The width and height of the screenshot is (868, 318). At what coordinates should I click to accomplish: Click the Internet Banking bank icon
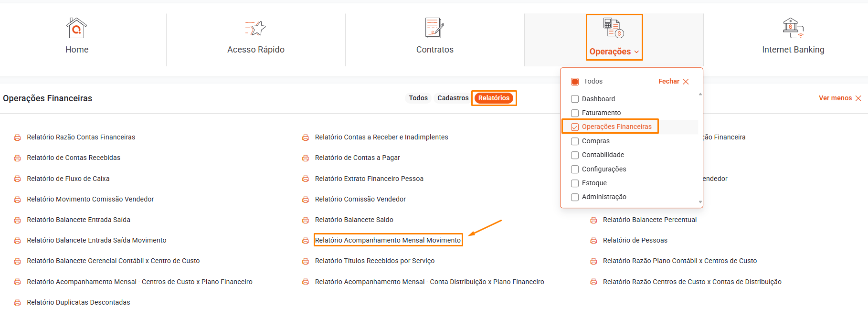point(793,28)
